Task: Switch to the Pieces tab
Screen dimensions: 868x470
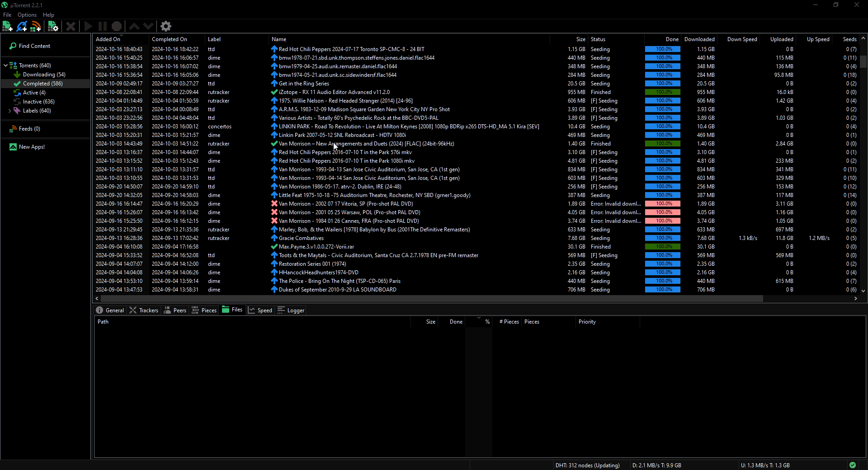Action: (204, 310)
